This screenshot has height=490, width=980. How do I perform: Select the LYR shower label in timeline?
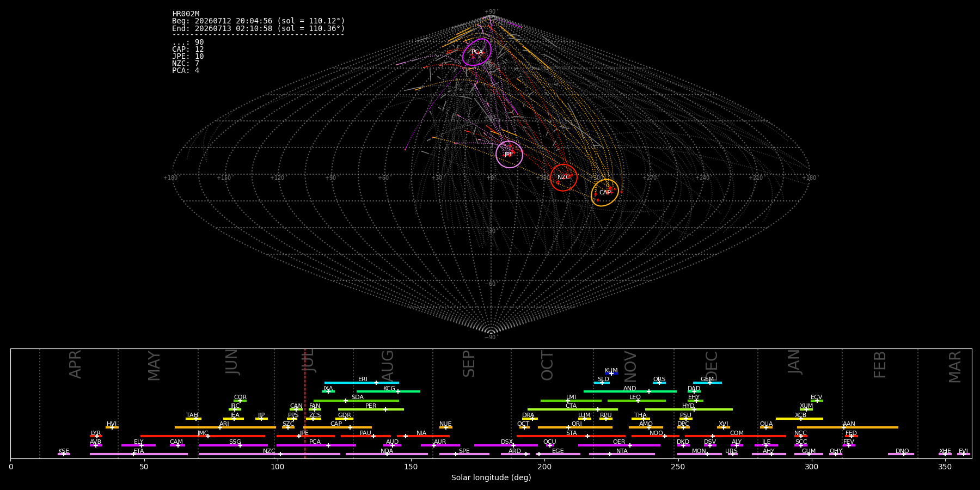96,433
